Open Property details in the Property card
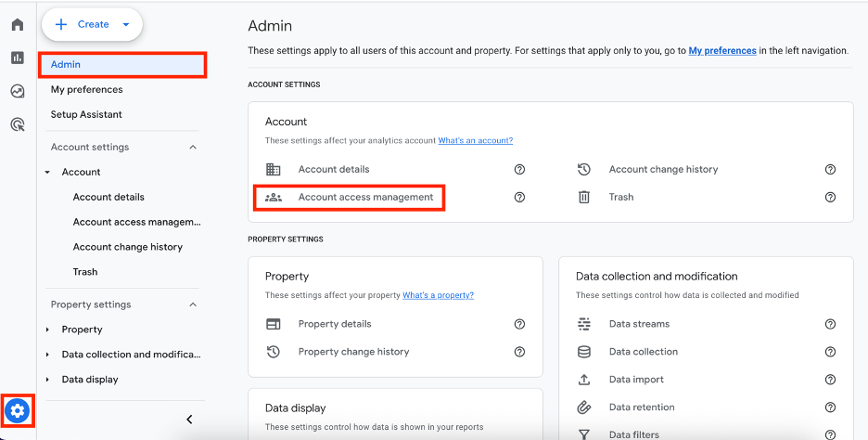Image resolution: width=868 pixels, height=440 pixels. tap(335, 324)
